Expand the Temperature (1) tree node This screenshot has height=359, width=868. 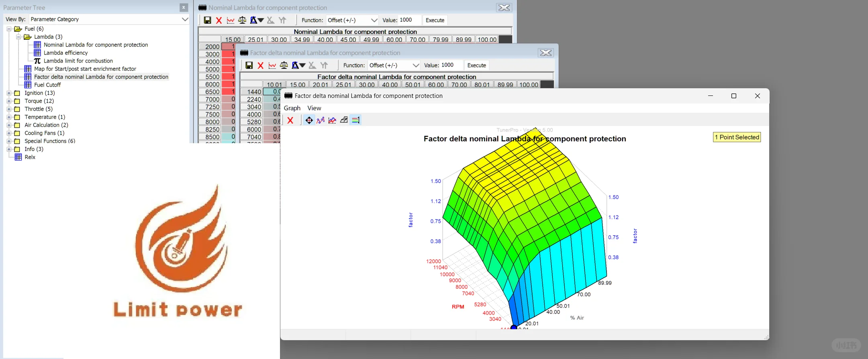click(x=9, y=117)
